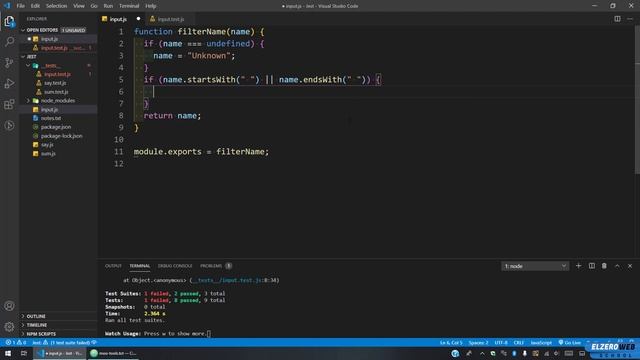The image size is (640, 360).
Task: Open notes.txt in the file tree
Action: coord(58,118)
